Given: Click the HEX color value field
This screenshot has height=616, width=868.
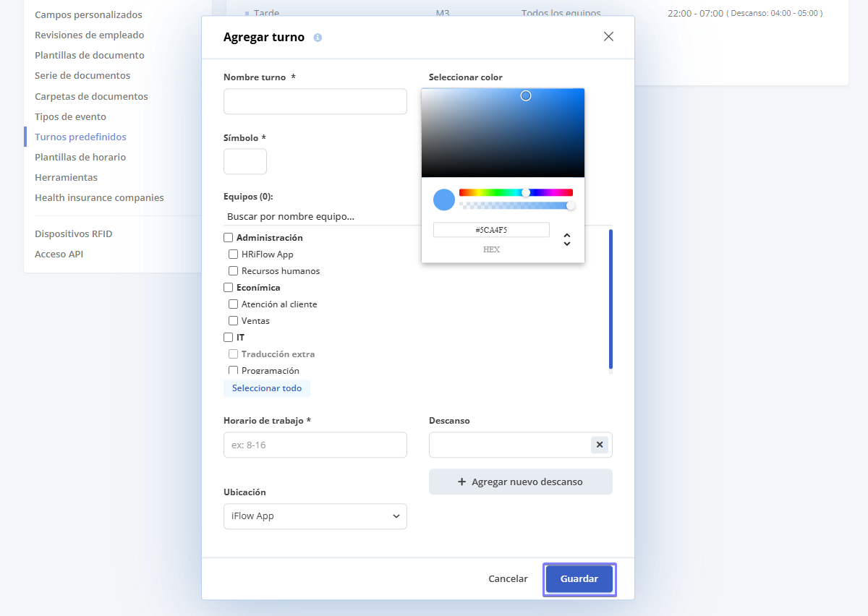Looking at the screenshot, I should [491, 230].
